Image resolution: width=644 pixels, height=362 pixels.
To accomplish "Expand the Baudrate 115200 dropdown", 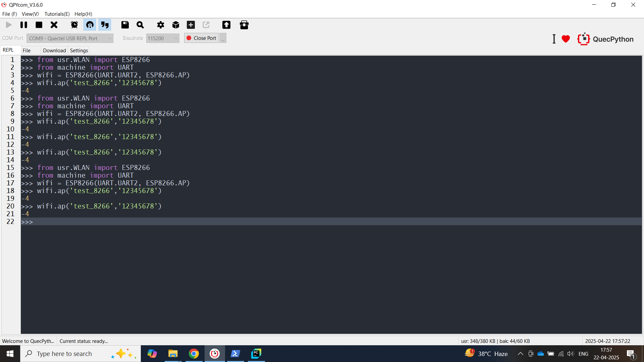I will pyautogui.click(x=163, y=38).
